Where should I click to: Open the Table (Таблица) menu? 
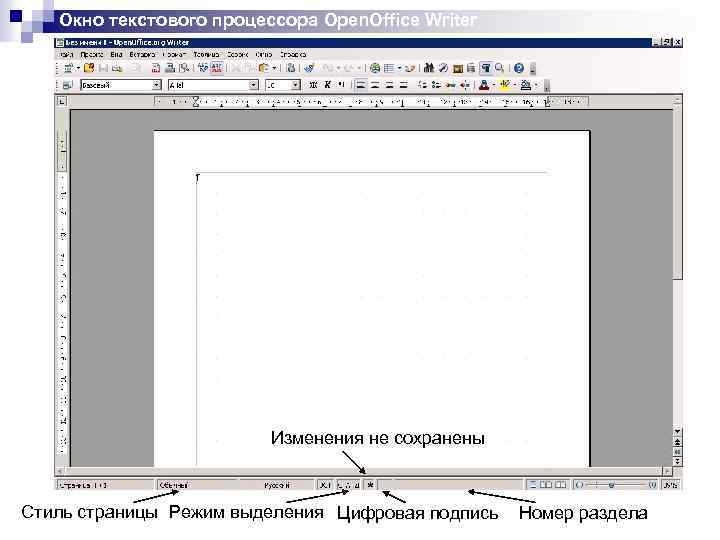pos(206,54)
